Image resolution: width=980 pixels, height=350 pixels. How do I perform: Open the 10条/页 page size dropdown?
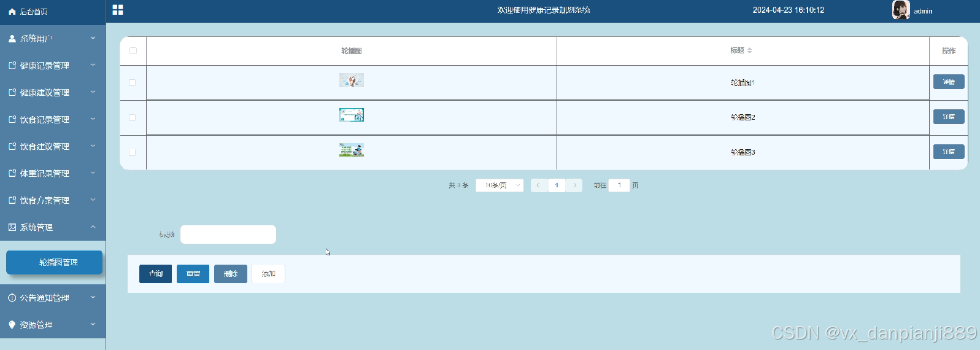(500, 185)
